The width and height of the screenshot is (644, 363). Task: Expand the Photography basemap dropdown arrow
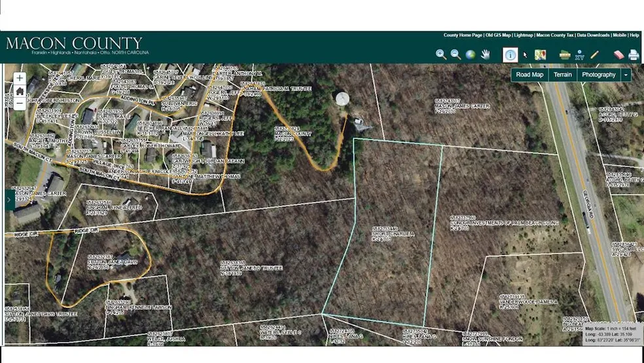[626, 75]
